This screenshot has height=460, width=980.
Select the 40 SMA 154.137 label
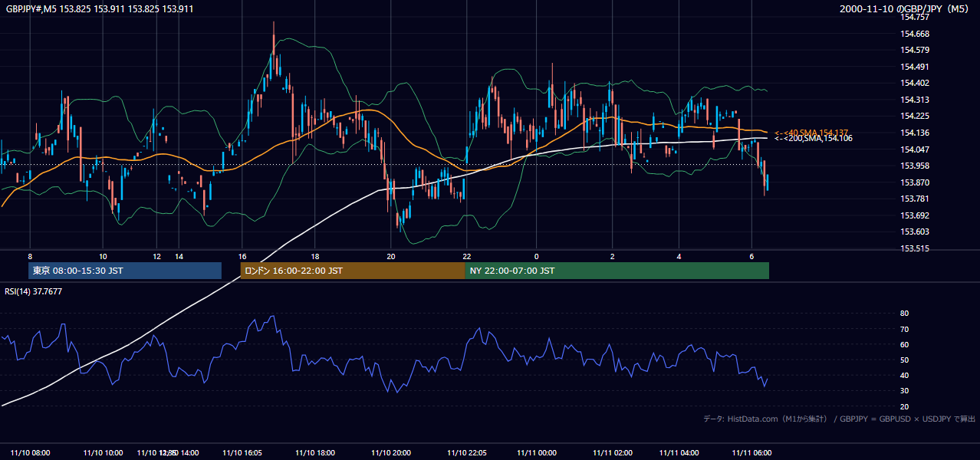pos(811,133)
